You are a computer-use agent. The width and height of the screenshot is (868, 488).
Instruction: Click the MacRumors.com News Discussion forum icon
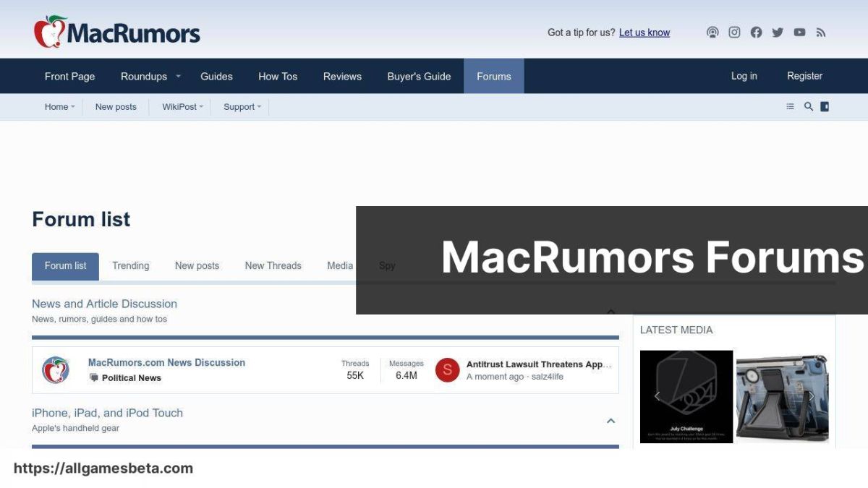(56, 370)
